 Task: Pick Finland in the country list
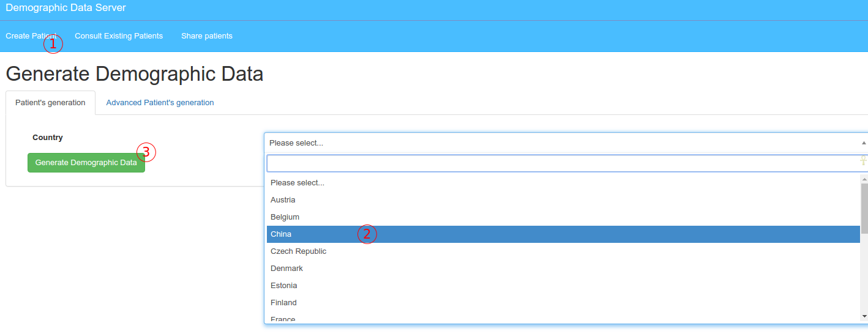point(283,303)
